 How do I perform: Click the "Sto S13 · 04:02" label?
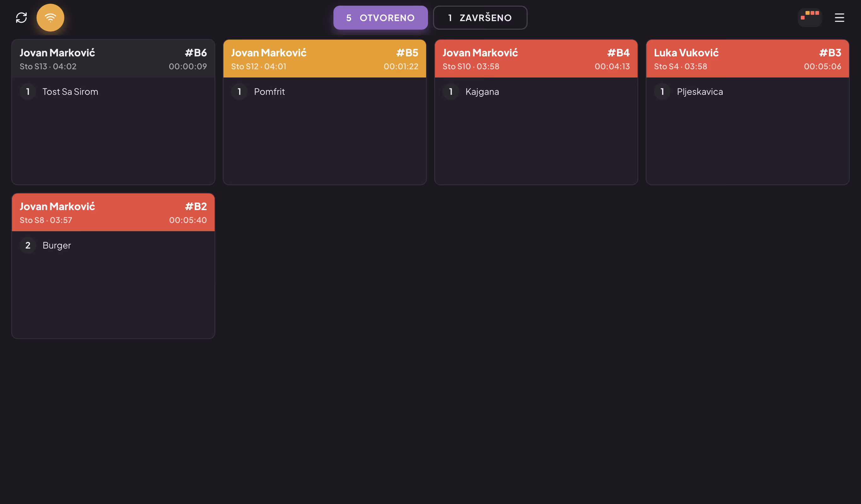tap(48, 66)
